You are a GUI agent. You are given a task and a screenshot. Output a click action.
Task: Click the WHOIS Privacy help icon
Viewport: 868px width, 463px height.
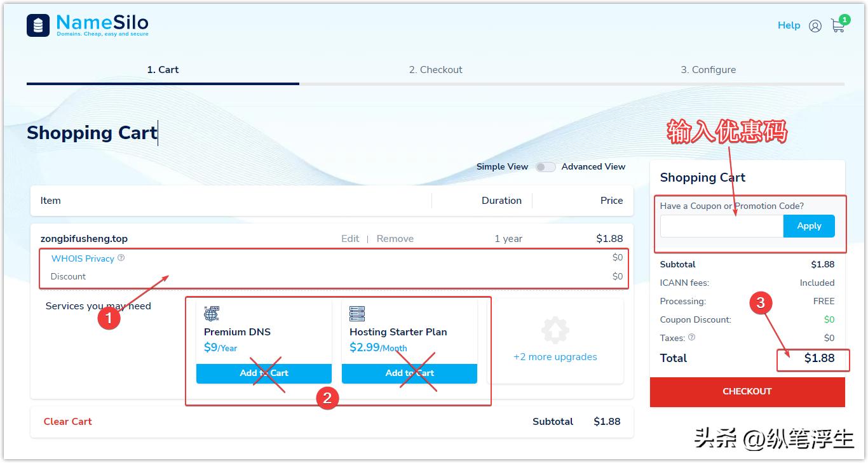click(121, 258)
